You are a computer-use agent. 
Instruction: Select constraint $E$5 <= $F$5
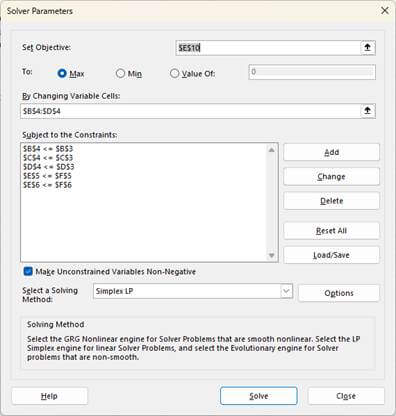coord(47,176)
